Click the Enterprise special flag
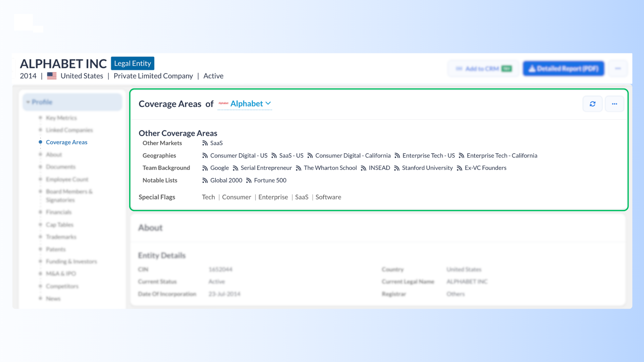Viewport: 644px width, 362px height. (x=273, y=197)
